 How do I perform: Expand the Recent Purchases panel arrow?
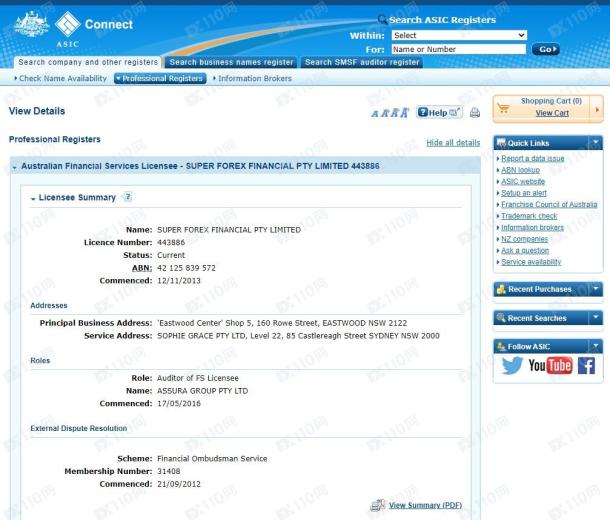tap(596, 289)
